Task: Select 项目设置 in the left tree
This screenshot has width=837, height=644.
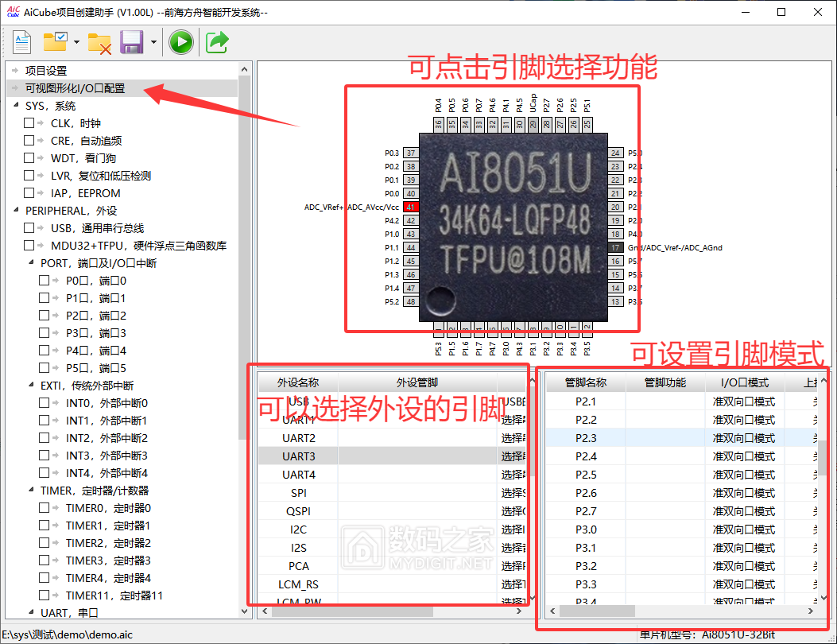Action: [46, 71]
